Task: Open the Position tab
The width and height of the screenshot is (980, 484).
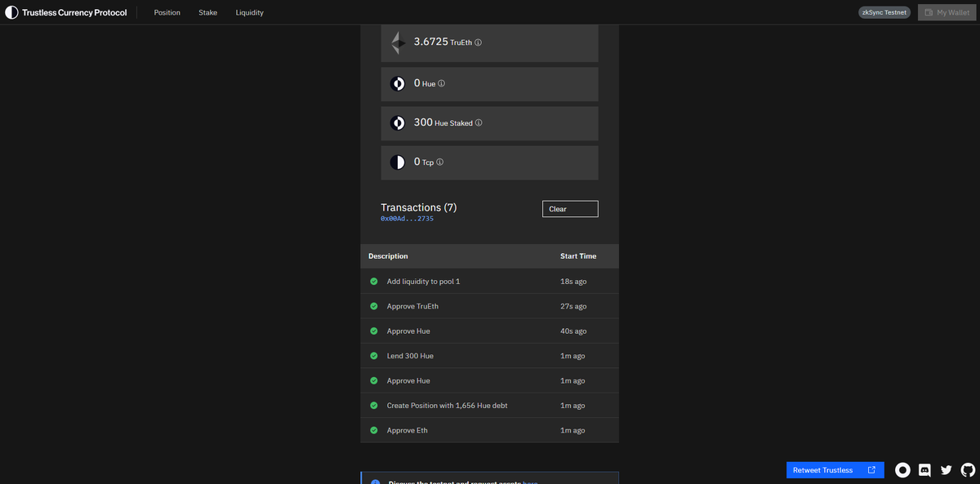Action: point(167,13)
